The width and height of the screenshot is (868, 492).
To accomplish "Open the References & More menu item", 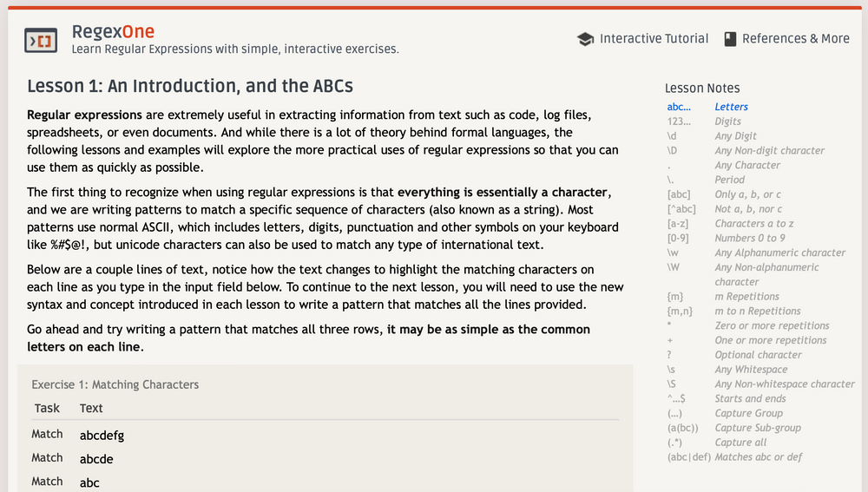I will click(x=795, y=39).
